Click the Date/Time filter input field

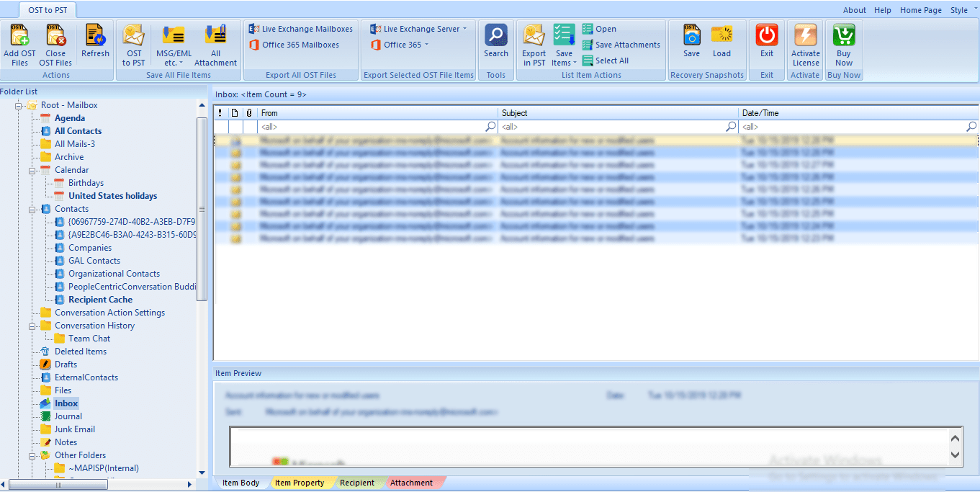tap(858, 127)
